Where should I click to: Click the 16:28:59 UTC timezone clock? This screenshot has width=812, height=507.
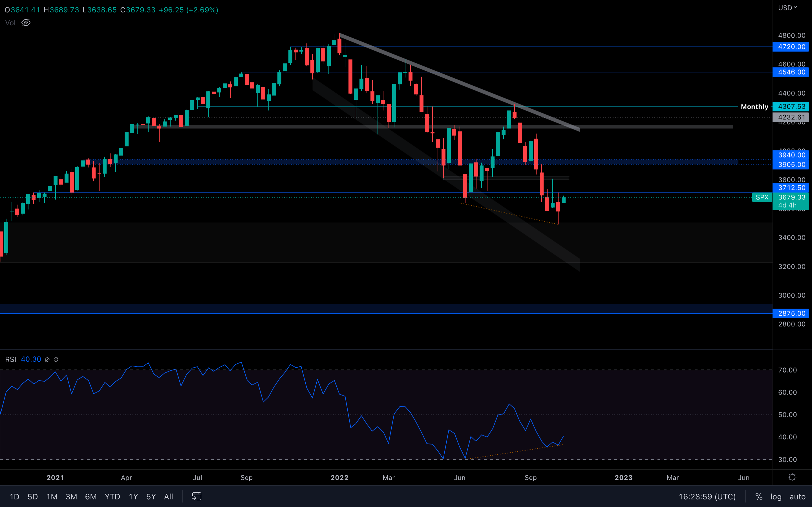[x=707, y=497]
